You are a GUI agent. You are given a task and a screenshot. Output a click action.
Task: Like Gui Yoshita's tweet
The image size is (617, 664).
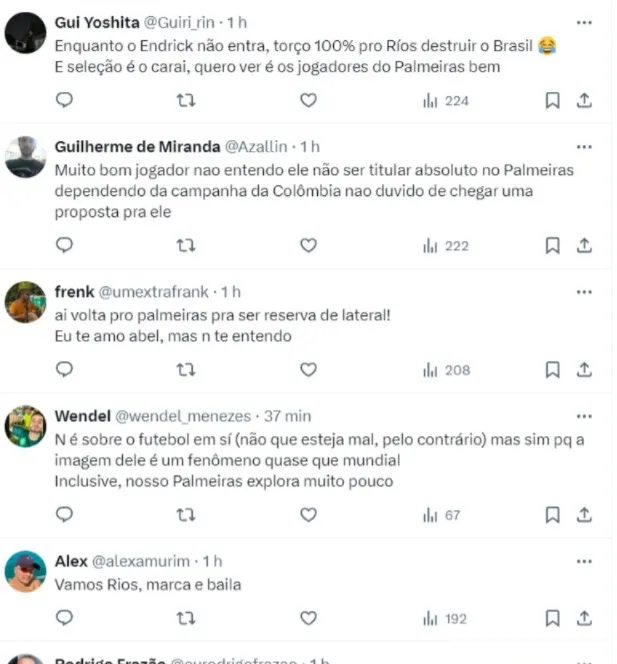click(308, 100)
